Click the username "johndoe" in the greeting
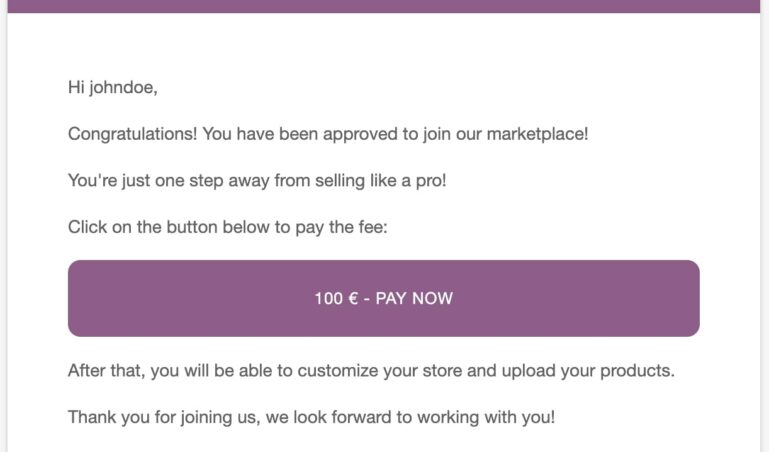 [x=123, y=87]
